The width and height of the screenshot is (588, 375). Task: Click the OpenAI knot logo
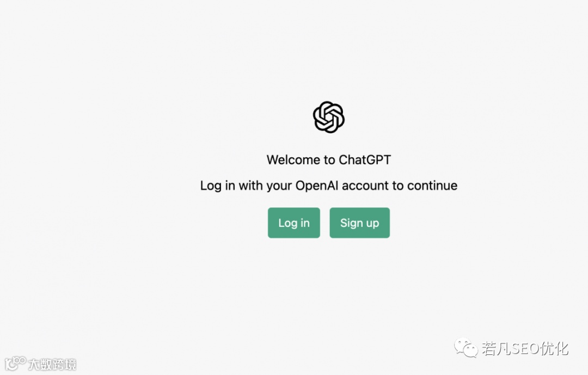(x=329, y=117)
